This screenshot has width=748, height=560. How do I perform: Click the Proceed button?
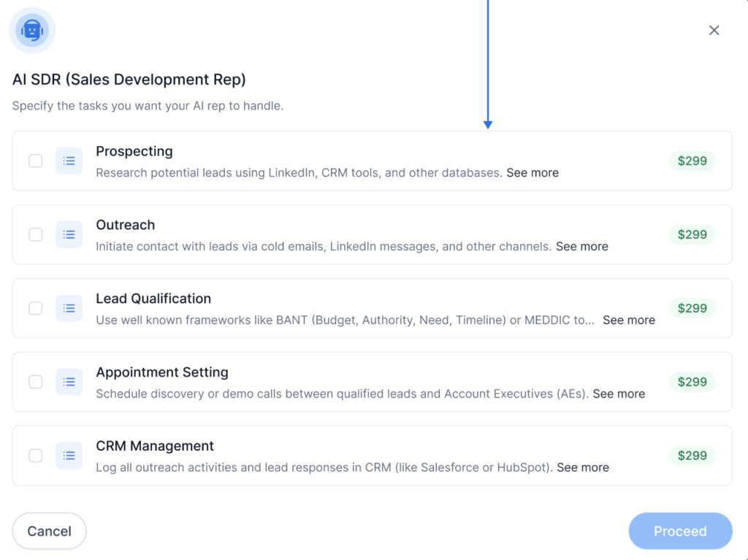(680, 531)
